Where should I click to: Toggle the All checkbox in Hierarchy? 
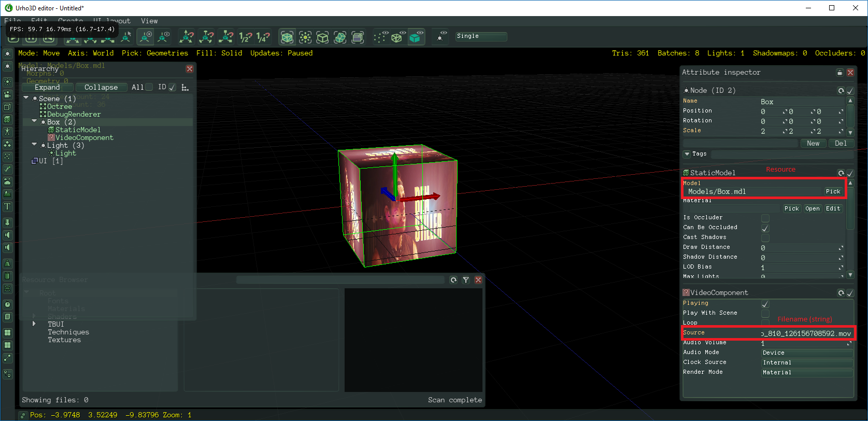149,87
